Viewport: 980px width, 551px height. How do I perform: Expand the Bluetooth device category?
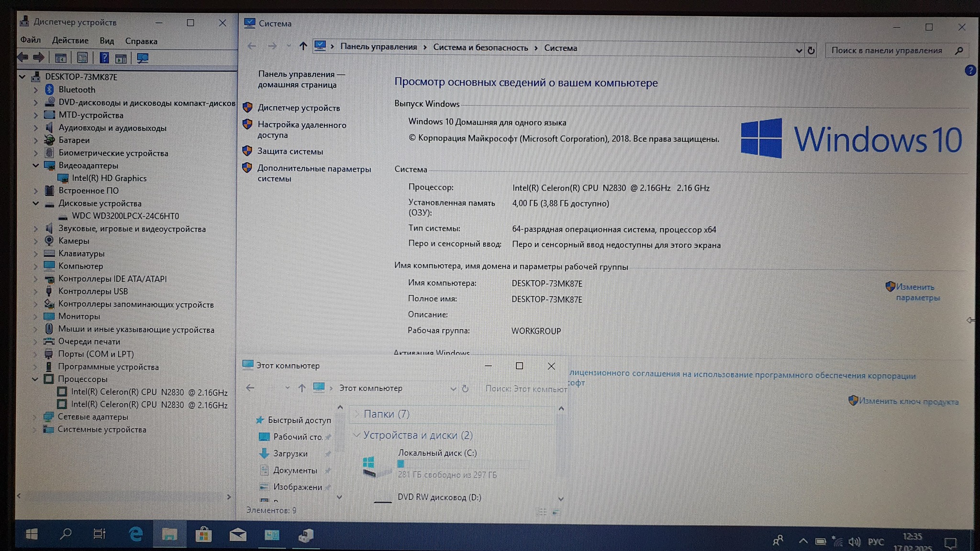click(35, 90)
